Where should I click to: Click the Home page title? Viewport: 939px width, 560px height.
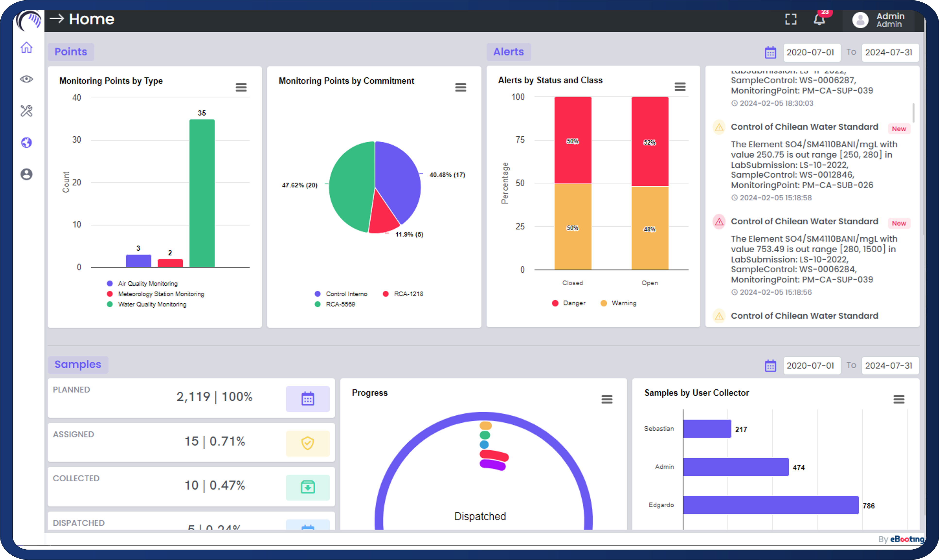click(x=92, y=19)
